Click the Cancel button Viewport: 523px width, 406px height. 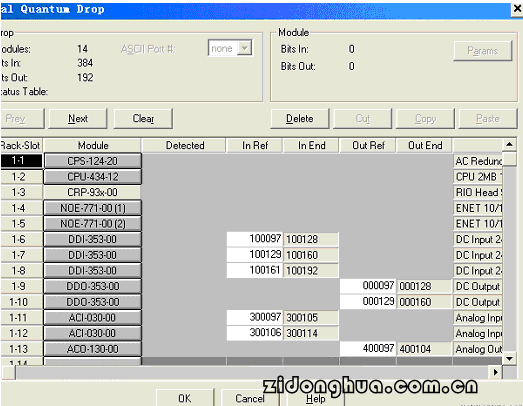[250, 398]
